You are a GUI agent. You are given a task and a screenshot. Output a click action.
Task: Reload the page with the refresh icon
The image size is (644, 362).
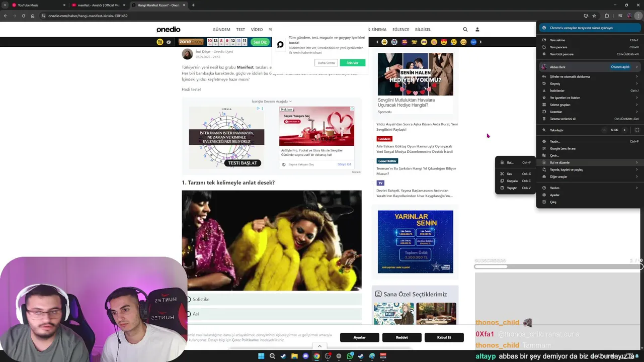click(x=23, y=16)
